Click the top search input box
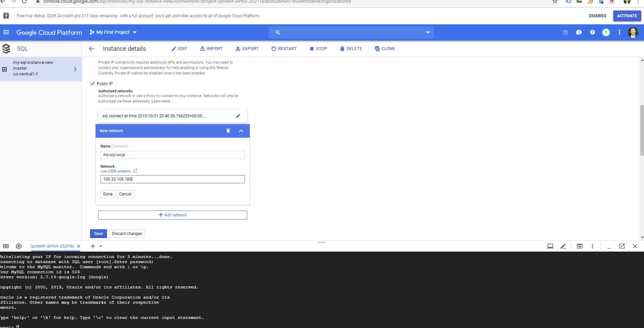 [x=351, y=32]
